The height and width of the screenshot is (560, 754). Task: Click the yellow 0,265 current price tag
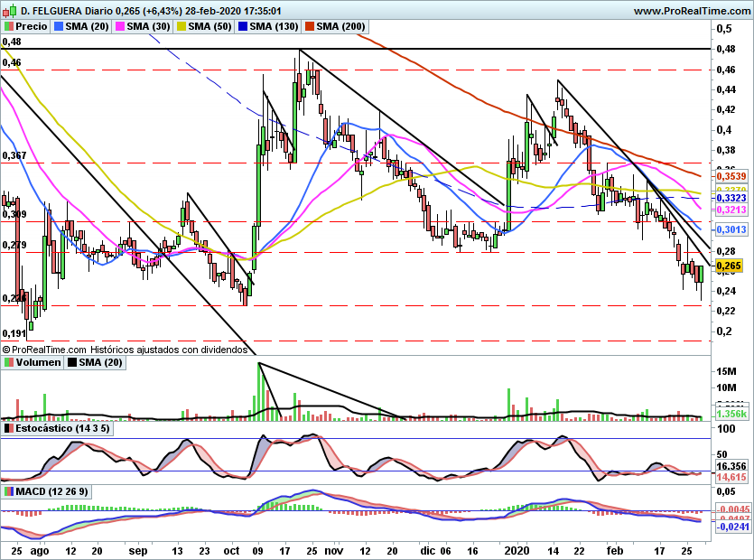point(729,266)
